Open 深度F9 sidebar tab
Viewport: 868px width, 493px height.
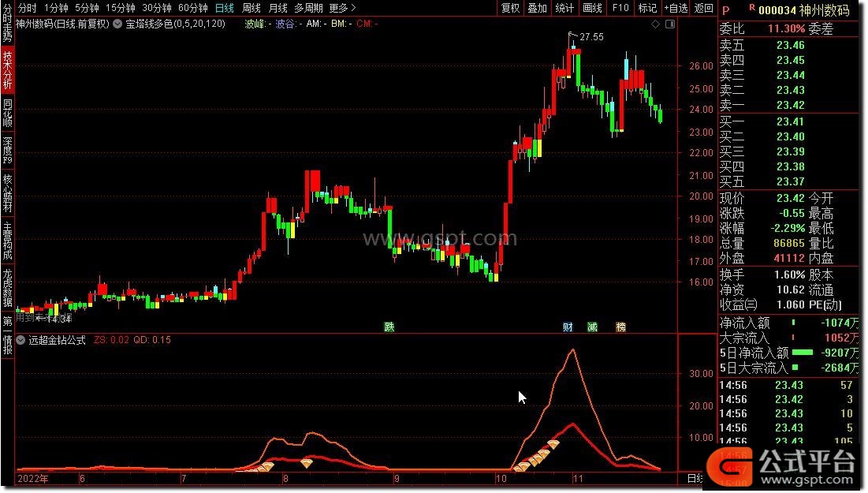tap(7, 150)
